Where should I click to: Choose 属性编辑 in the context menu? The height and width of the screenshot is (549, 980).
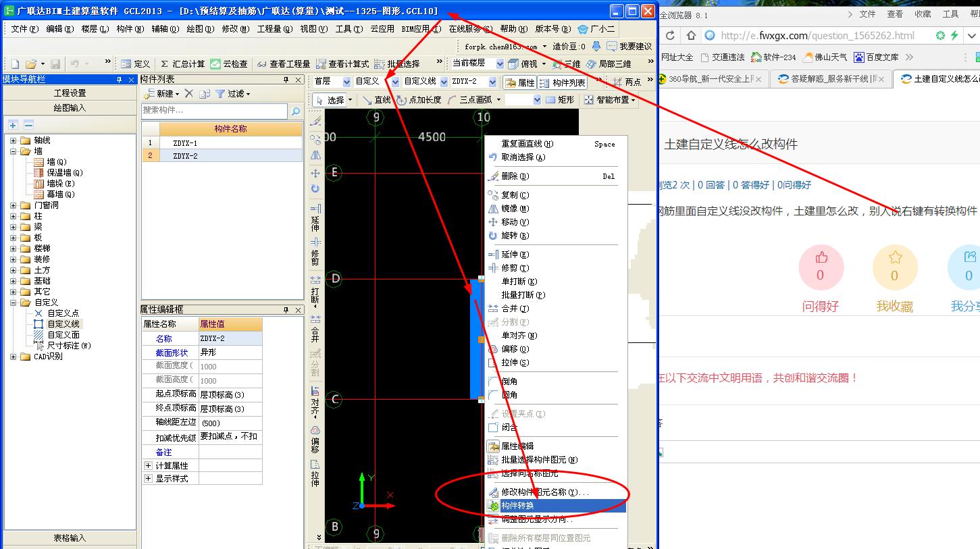point(556,446)
